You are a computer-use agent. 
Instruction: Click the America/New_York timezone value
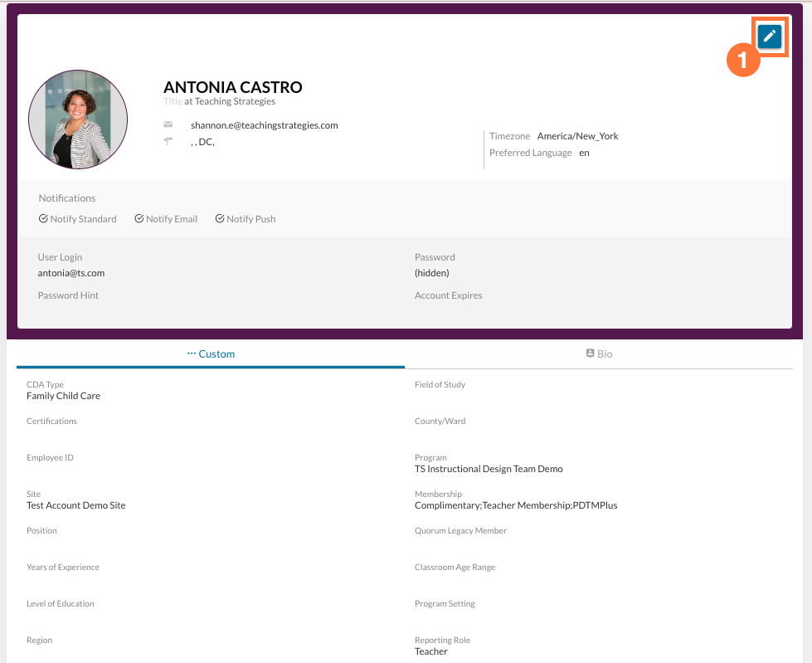(x=577, y=136)
